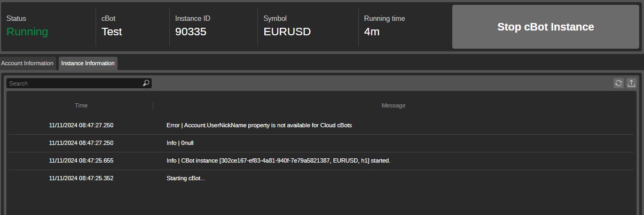Click the EURUSD symbol value
The image size is (644, 215).
tap(287, 32)
